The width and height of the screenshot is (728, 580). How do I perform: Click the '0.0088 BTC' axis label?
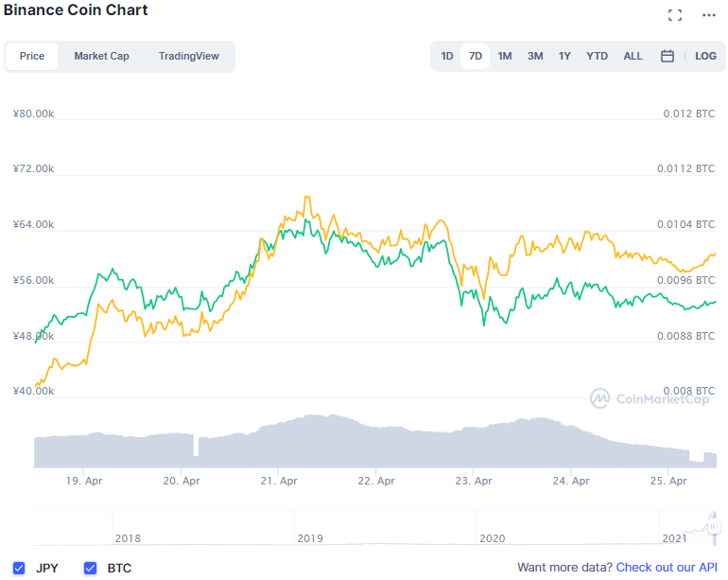click(x=685, y=336)
